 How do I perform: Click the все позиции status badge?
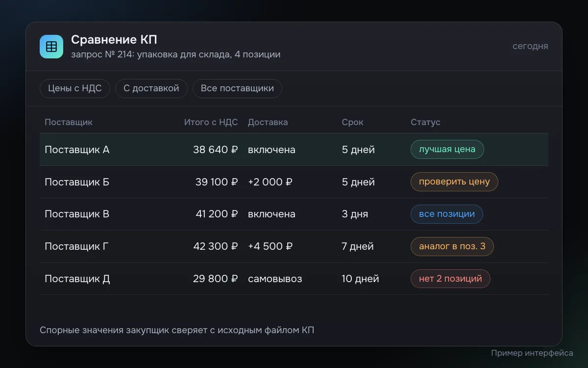point(447,214)
